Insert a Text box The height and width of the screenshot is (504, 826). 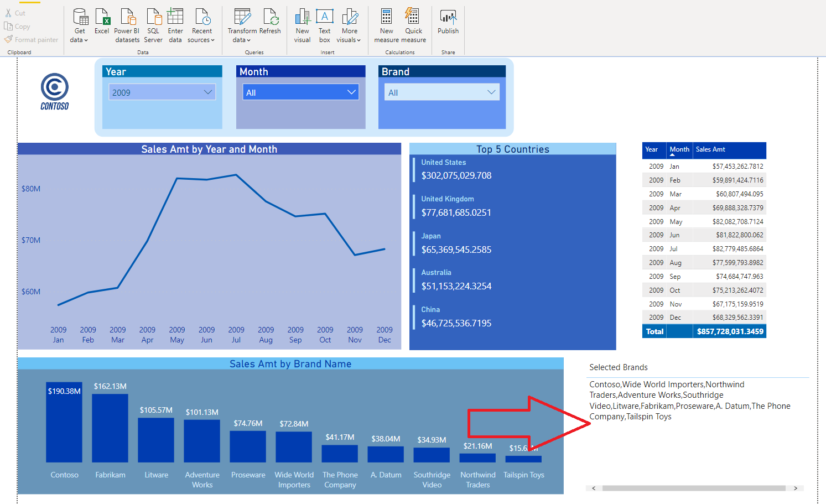tap(324, 24)
